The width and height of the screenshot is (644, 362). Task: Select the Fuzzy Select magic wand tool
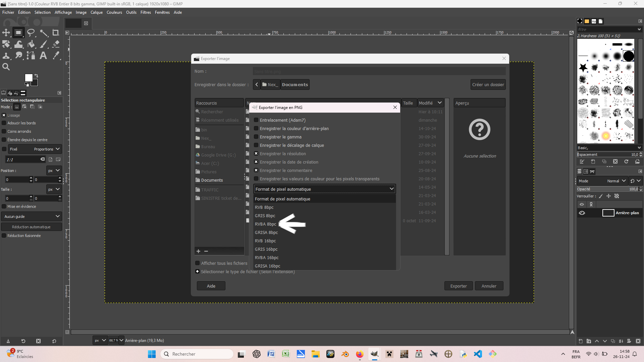(44, 33)
